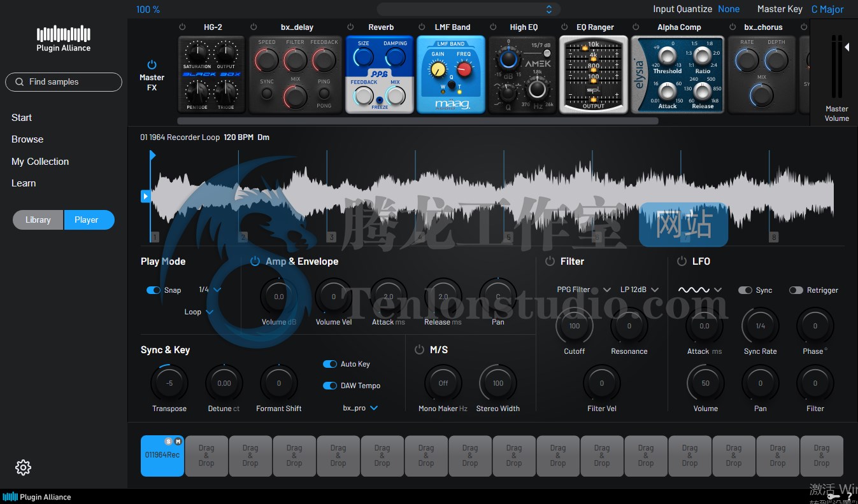Image resolution: width=858 pixels, height=504 pixels.
Task: Click waveform slice marker 5
Action: coord(508,237)
